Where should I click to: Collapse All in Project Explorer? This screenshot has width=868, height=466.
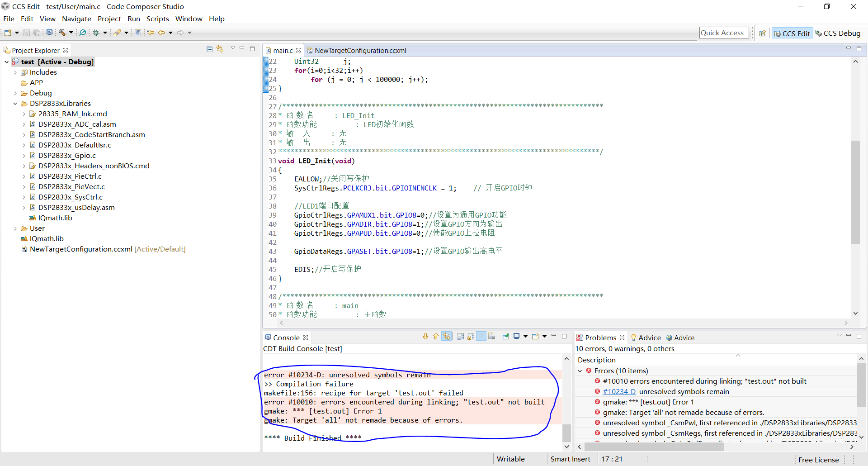[x=209, y=48]
